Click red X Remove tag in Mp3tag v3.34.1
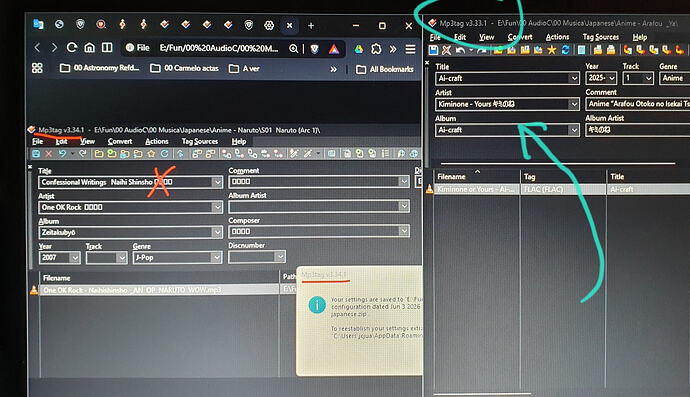Viewport: 690px width, 397px height. [x=49, y=154]
